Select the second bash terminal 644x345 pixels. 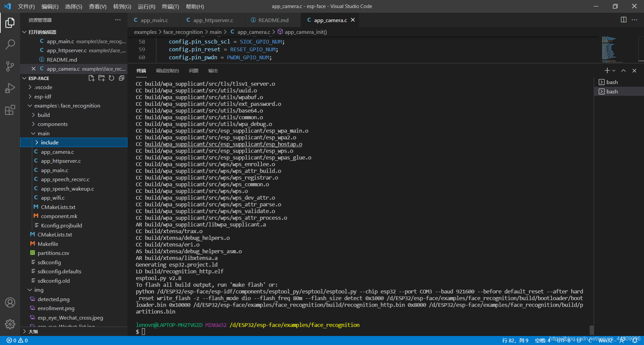click(619, 91)
